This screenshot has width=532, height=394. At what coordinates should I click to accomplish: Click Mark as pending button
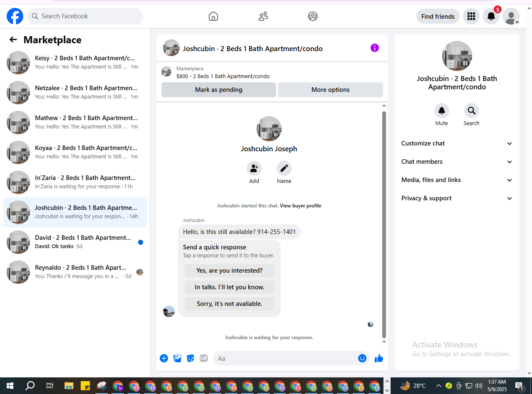pos(219,90)
